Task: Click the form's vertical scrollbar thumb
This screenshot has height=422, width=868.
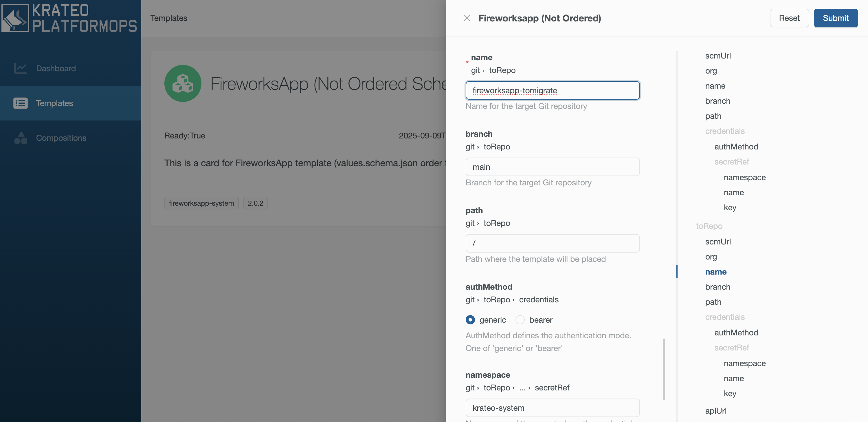Action: click(664, 369)
